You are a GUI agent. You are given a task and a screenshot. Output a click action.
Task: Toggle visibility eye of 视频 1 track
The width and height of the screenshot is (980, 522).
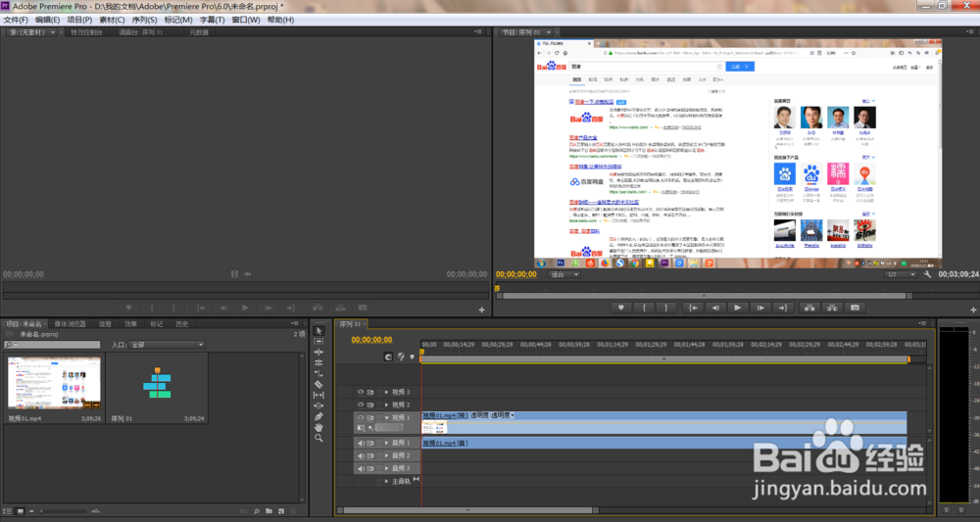click(x=361, y=418)
